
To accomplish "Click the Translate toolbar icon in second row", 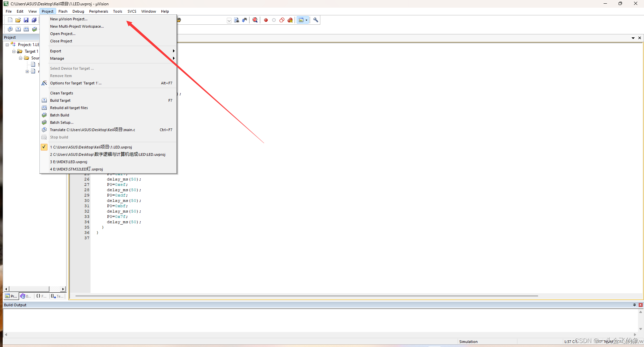I will point(10,29).
